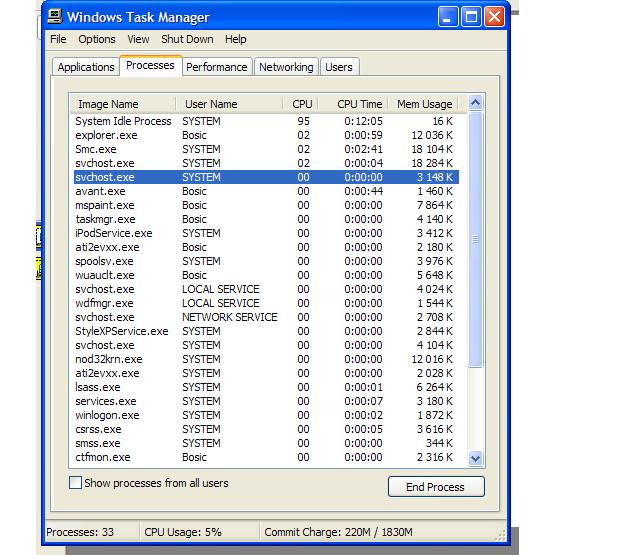The height and width of the screenshot is (555, 640).
Task: Sort processes by CPU column header
Action: click(x=301, y=104)
